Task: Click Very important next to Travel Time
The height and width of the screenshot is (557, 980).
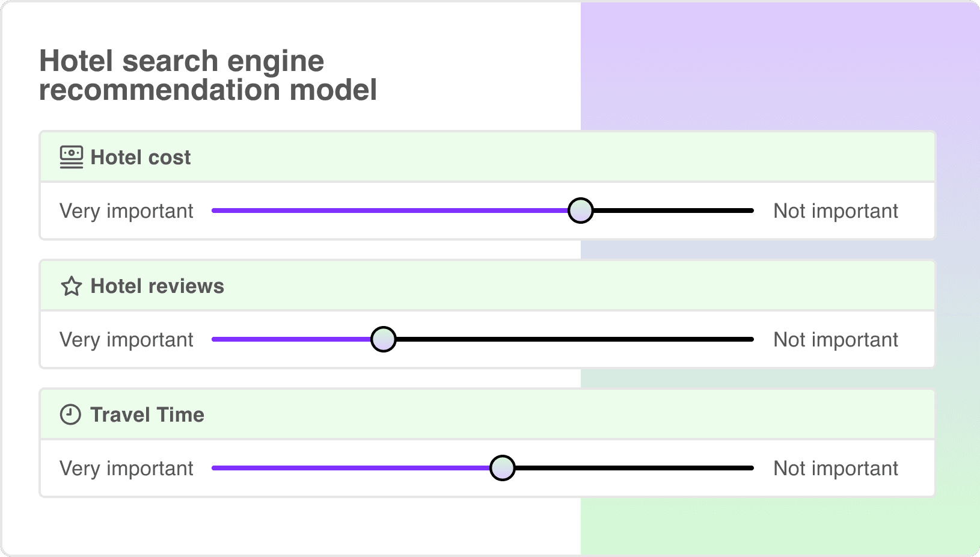Action: [x=126, y=468]
